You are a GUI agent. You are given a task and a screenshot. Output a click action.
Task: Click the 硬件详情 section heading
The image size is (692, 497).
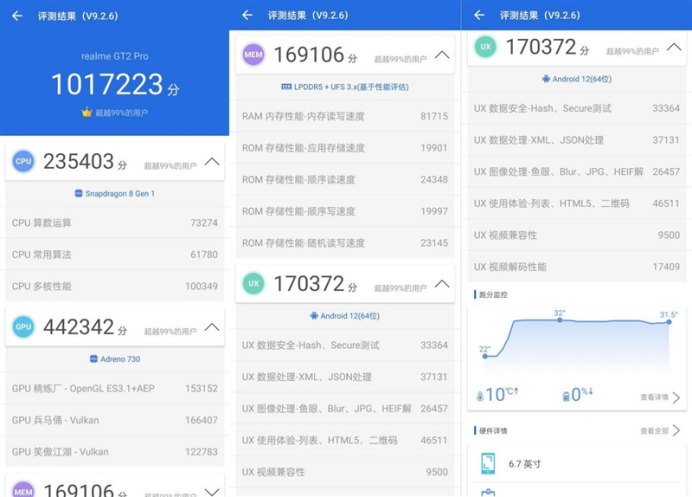tap(493, 431)
